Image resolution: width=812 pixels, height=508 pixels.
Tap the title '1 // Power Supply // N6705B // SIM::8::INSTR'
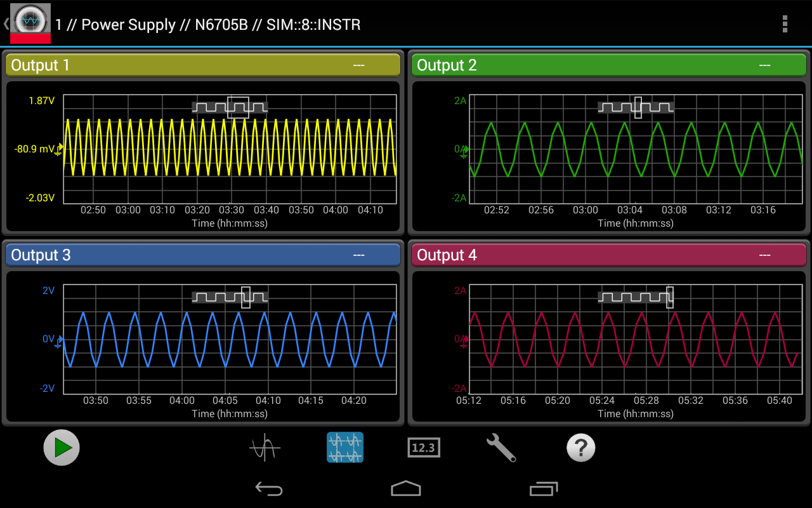[x=207, y=25]
